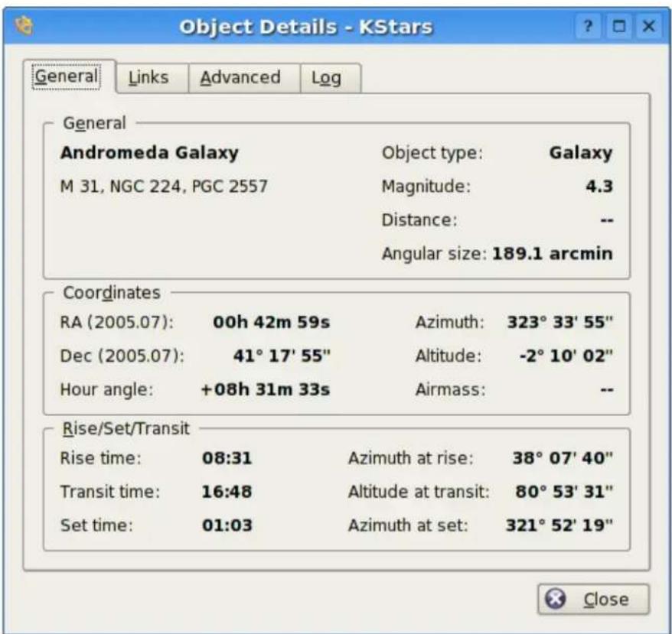672x634 pixels.
Task: Open the Advanced tab
Action: point(240,77)
